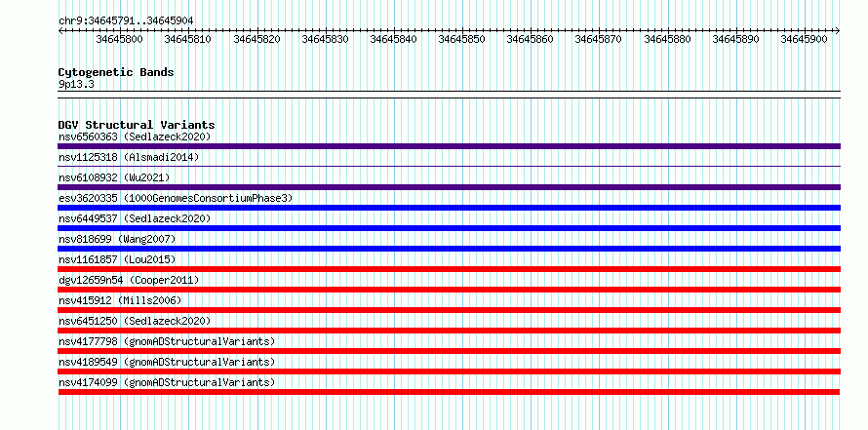Image resolution: width=868 pixels, height=430 pixels.
Task: Click the purple nsv6108932 variant bar
Action: [x=449, y=187]
